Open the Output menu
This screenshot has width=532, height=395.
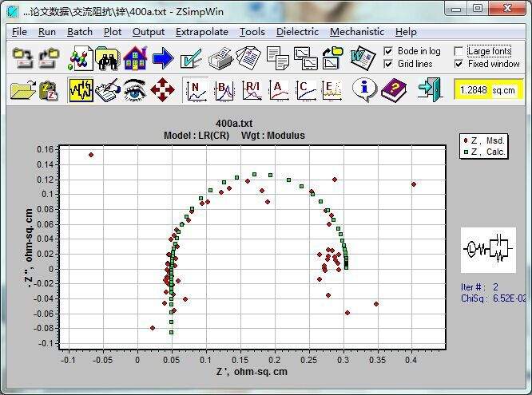tap(149, 32)
